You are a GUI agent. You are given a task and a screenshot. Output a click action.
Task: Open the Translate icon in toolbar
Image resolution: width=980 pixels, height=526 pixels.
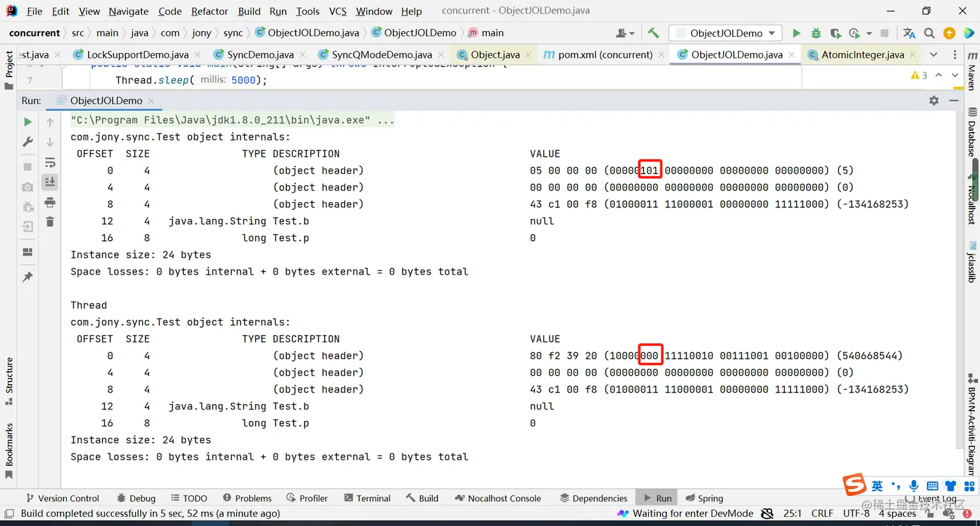(909, 33)
